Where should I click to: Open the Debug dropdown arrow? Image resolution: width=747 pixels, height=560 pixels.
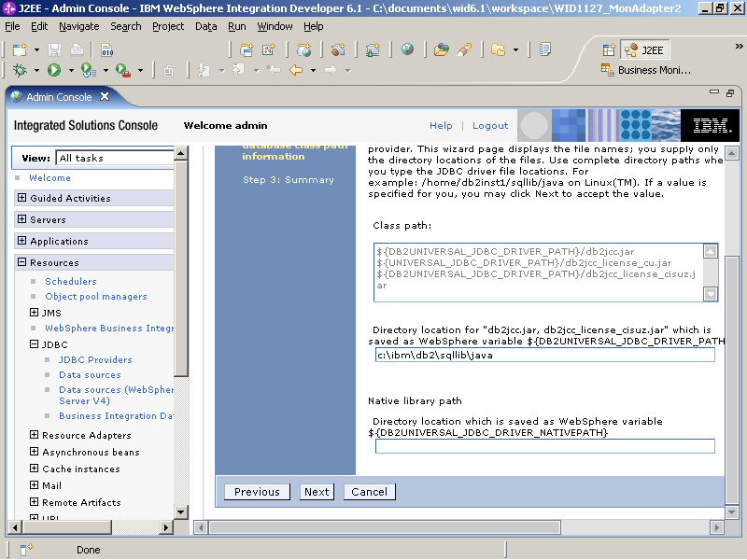(x=36, y=71)
